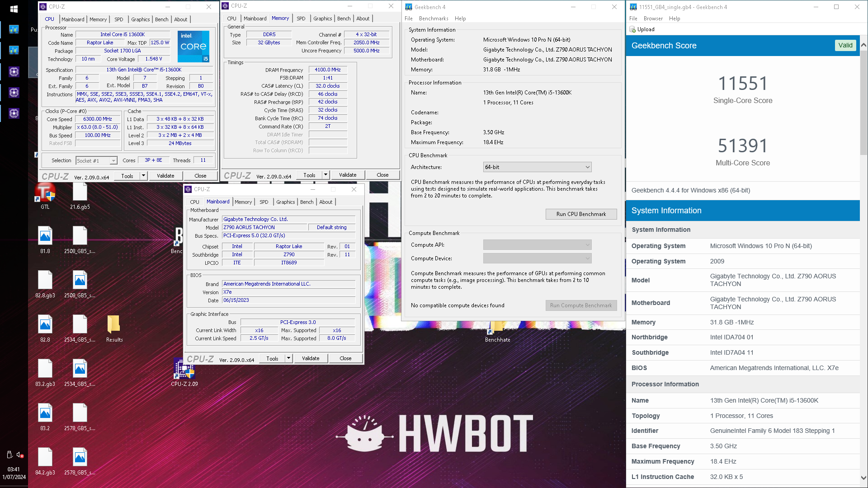Image resolution: width=868 pixels, height=488 pixels.
Task: Click the Raptor Lake code name field
Action: pos(100,42)
